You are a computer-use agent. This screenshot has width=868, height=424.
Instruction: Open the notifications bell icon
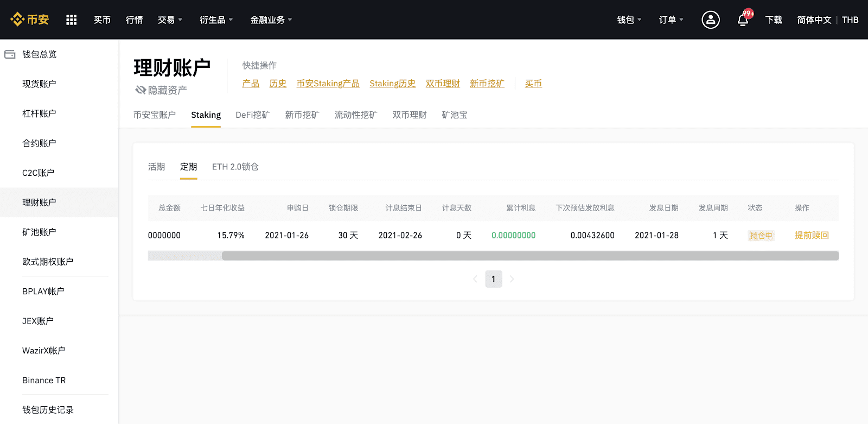743,20
